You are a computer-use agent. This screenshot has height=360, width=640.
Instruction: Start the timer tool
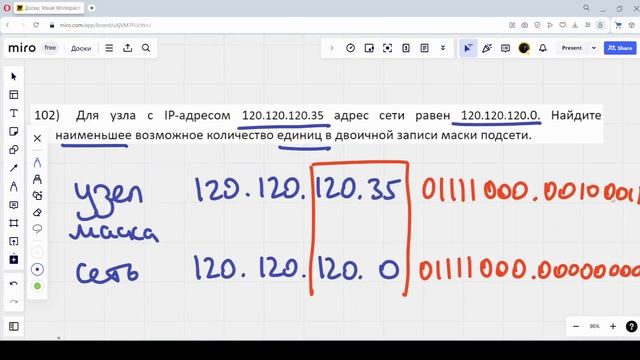[350, 48]
